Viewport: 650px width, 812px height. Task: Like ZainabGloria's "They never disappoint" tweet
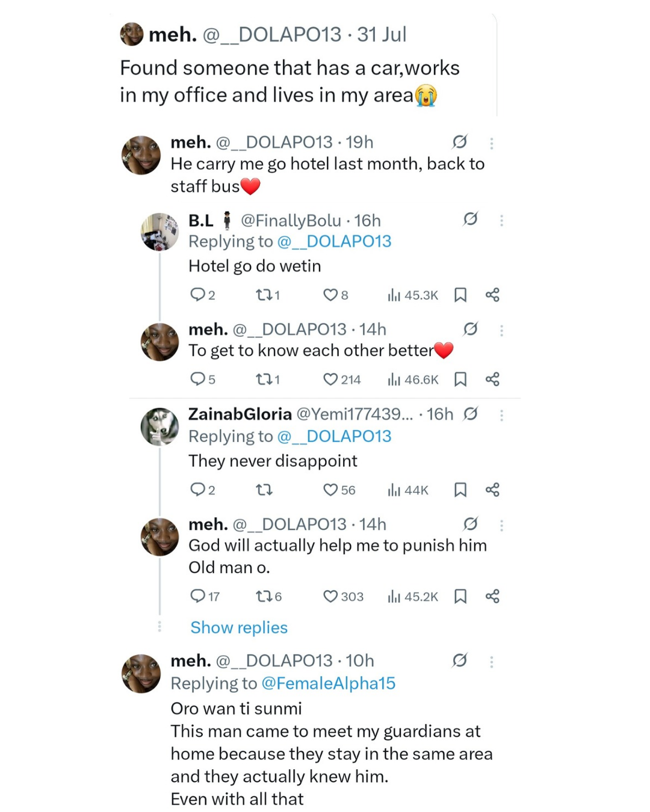(x=330, y=490)
